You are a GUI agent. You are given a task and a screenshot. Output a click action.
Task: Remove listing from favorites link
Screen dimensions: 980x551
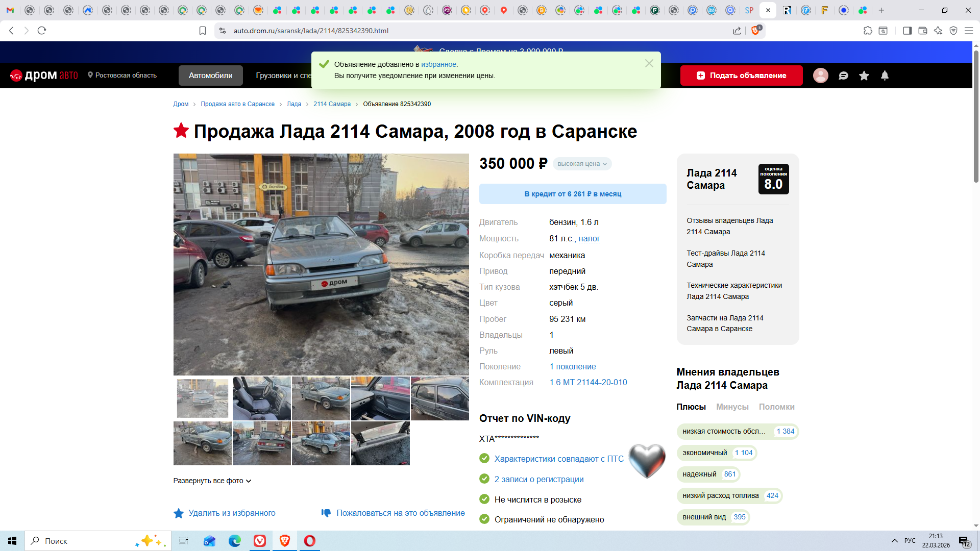click(x=232, y=513)
